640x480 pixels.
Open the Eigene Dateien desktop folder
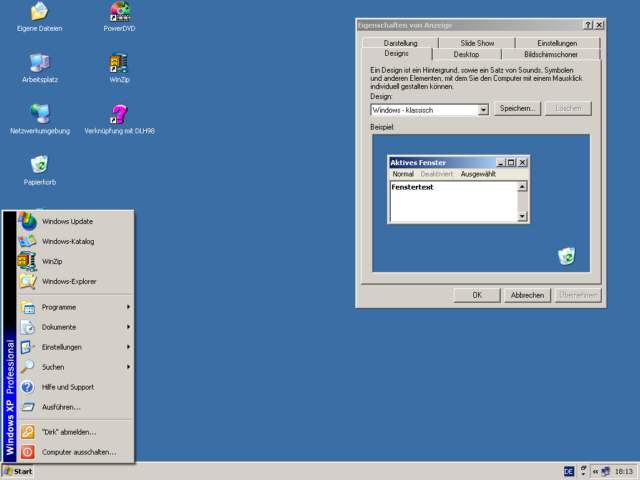coord(39,13)
